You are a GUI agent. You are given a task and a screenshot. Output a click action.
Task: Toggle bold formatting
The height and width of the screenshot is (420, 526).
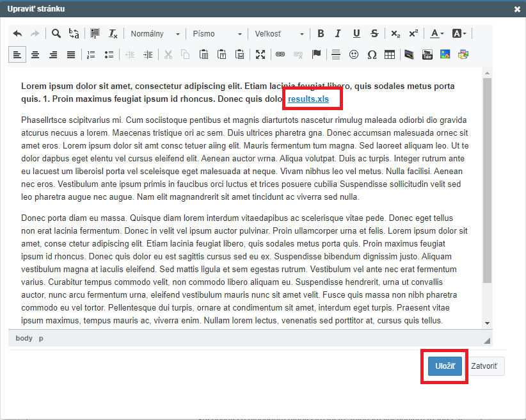[x=321, y=33]
